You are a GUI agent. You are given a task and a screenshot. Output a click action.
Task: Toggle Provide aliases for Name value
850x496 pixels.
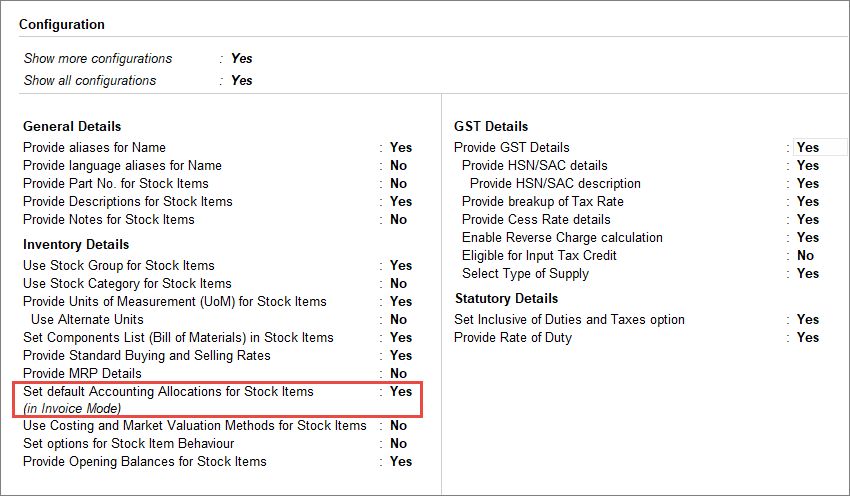pos(401,147)
